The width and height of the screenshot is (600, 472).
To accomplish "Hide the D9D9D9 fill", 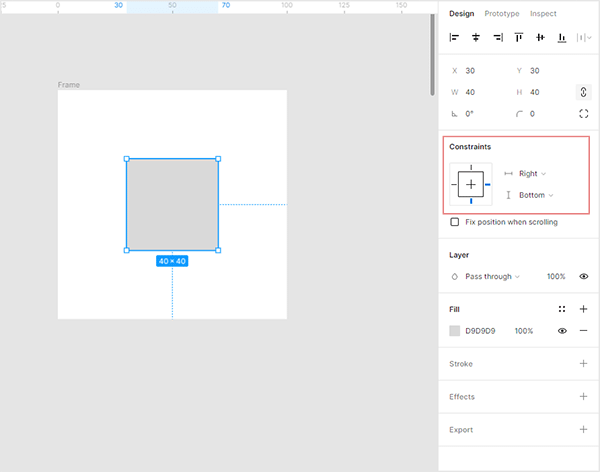I will point(562,331).
